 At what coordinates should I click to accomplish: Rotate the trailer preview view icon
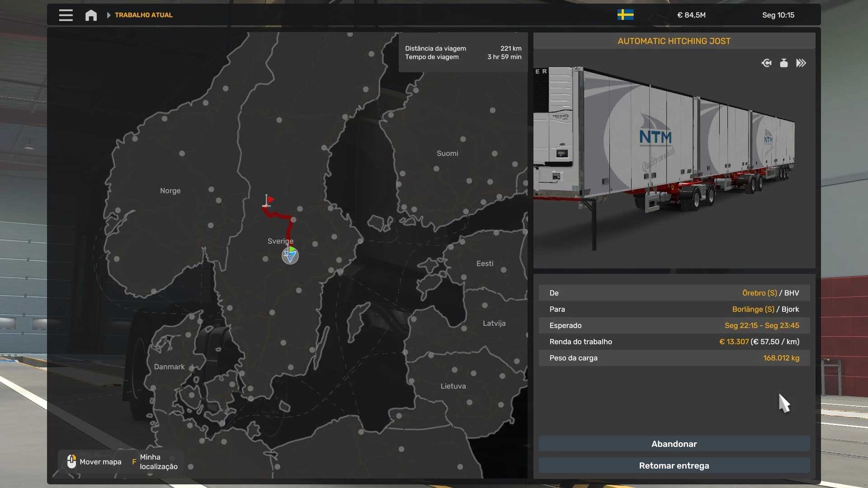(766, 63)
